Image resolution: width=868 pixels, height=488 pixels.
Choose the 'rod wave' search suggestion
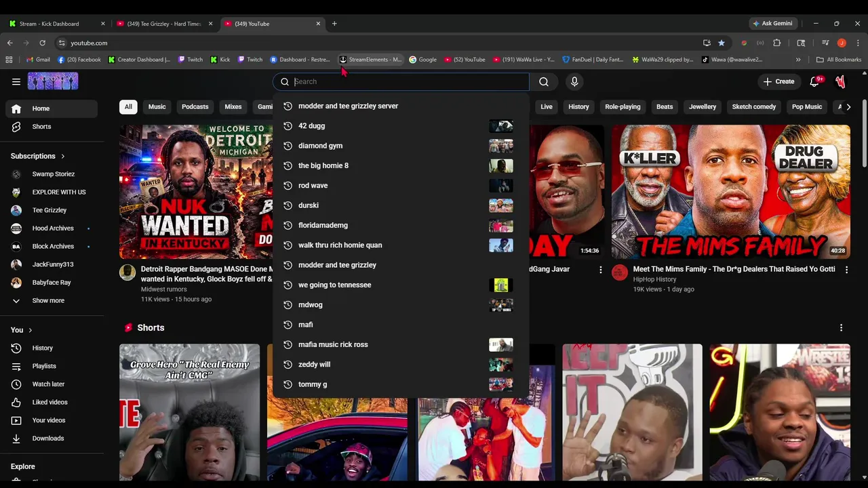click(x=400, y=186)
